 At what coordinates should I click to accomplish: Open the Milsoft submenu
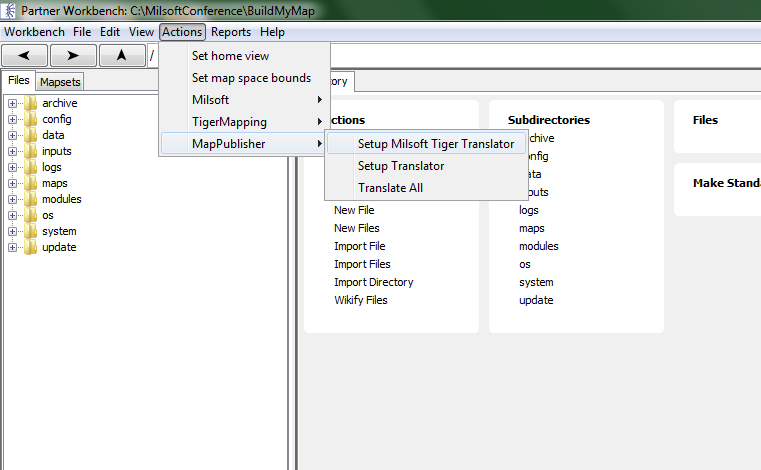coord(245,100)
